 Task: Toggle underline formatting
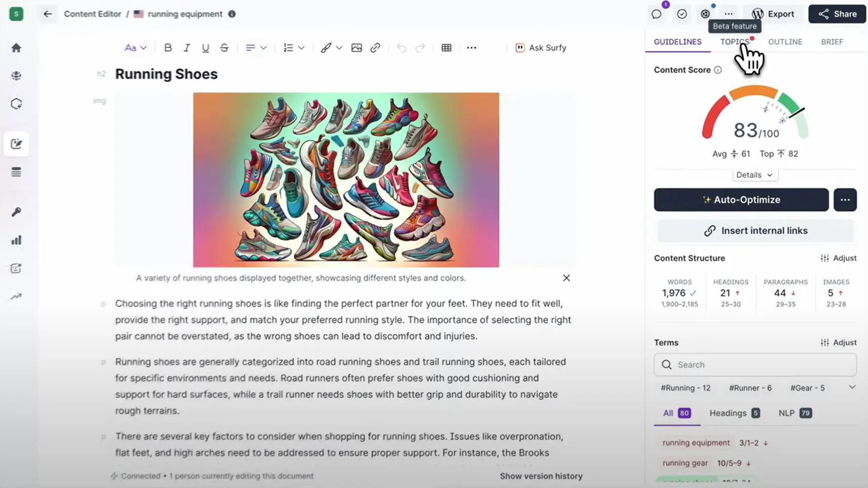click(205, 48)
